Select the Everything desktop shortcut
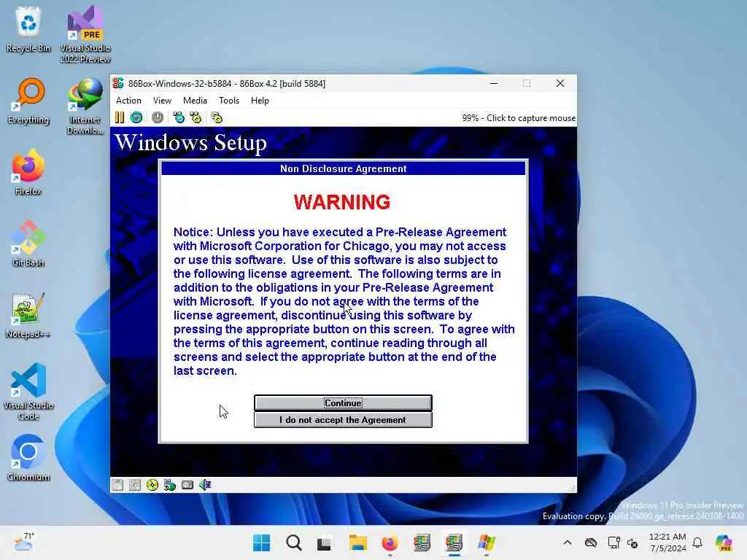Viewport: 747px width, 560px height. click(x=28, y=101)
